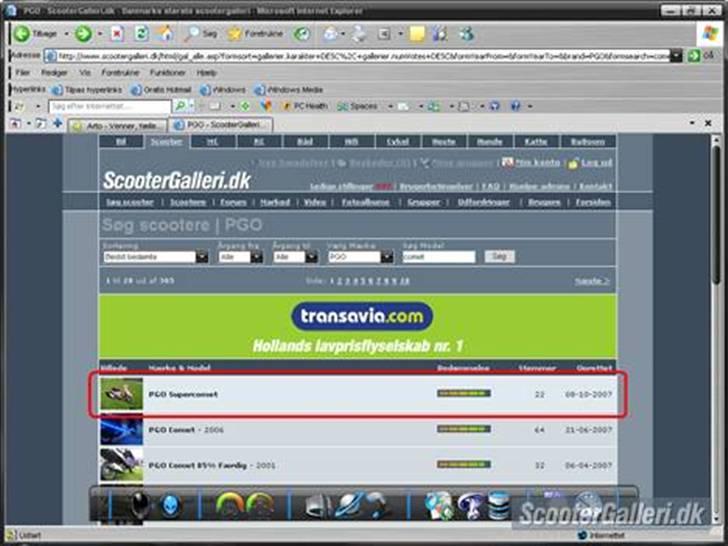Open the Søg search toolbar button
This screenshot has height=546, width=728.
[201, 34]
